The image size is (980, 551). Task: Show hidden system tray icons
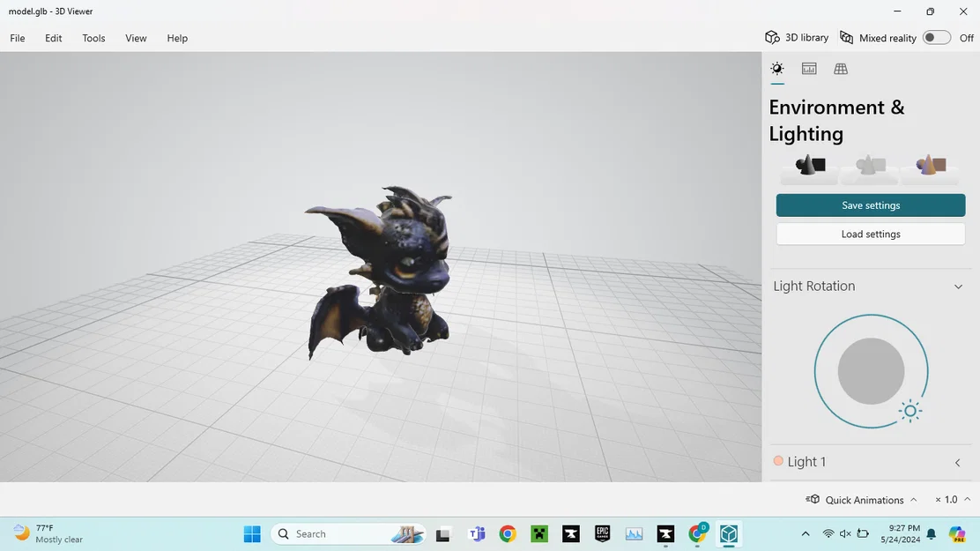coord(805,534)
